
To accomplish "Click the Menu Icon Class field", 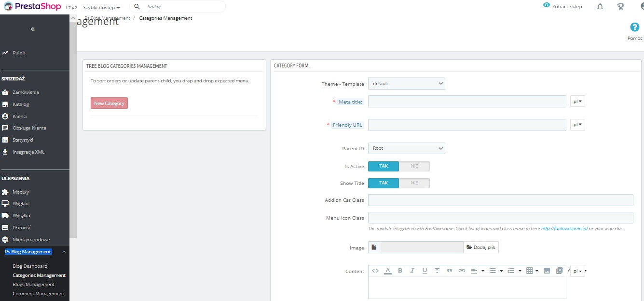I will click(501, 218).
